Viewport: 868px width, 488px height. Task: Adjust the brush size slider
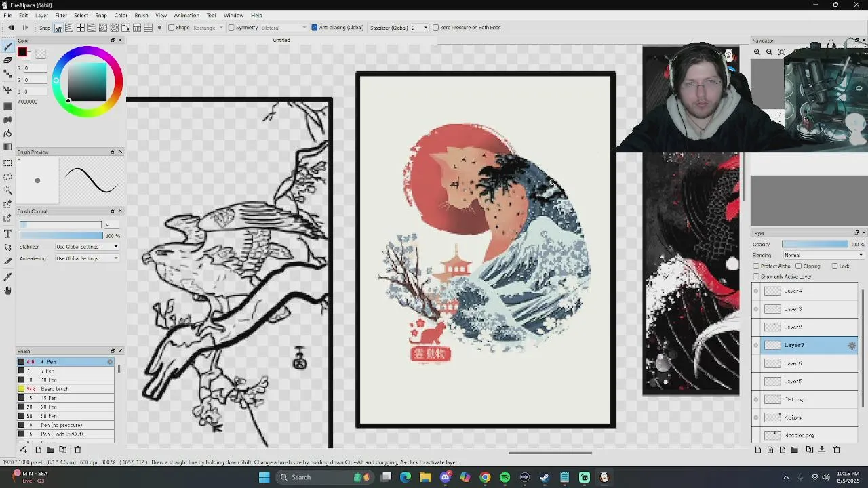coord(60,225)
